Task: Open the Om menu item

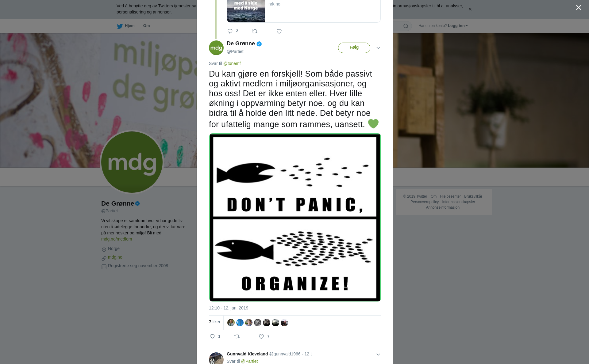Action: click(x=147, y=26)
